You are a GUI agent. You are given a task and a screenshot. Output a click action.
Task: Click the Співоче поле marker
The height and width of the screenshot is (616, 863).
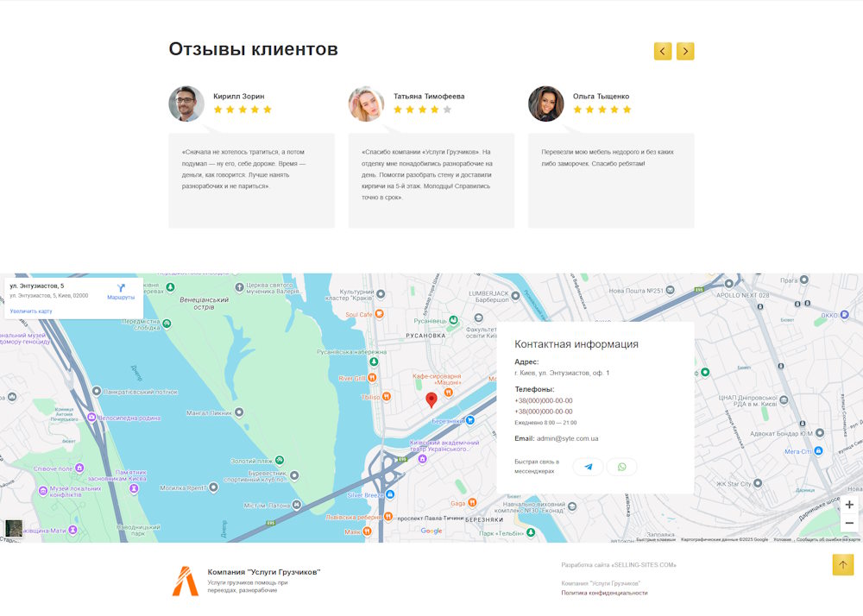79,468
